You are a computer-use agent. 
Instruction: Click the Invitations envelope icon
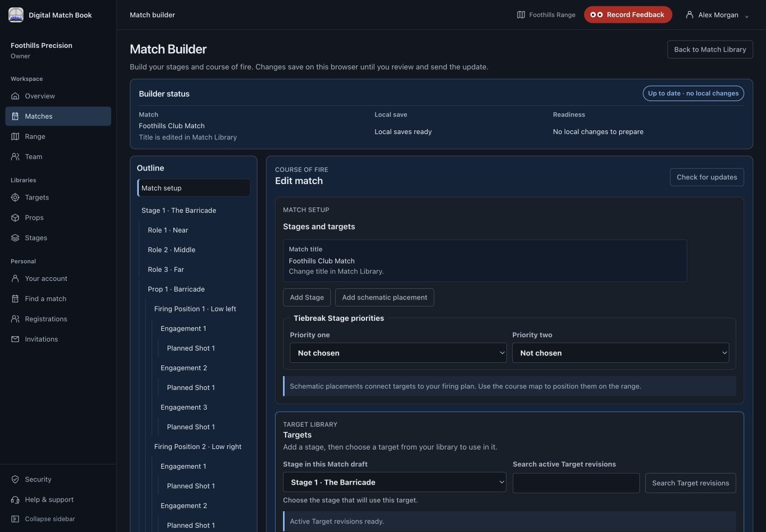pyautogui.click(x=15, y=339)
